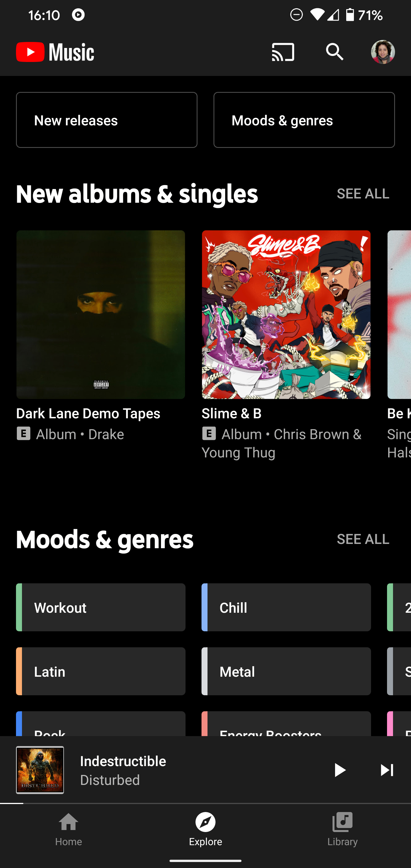Select the Chill mood chip

[286, 607]
